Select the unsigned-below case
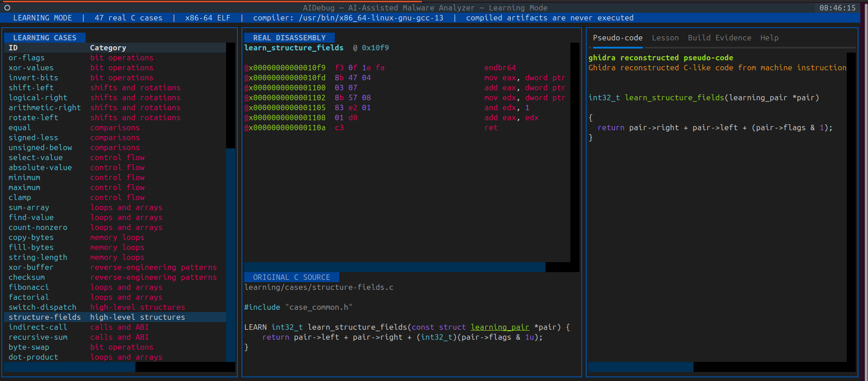 click(x=115, y=147)
